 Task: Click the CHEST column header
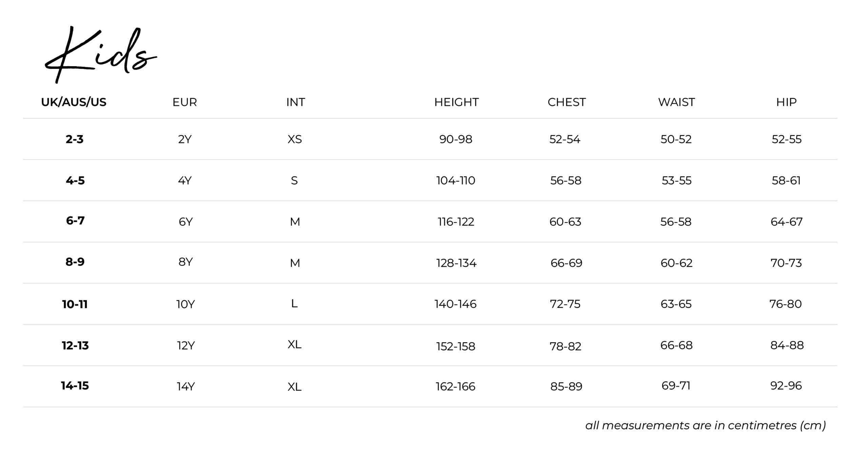[567, 102]
